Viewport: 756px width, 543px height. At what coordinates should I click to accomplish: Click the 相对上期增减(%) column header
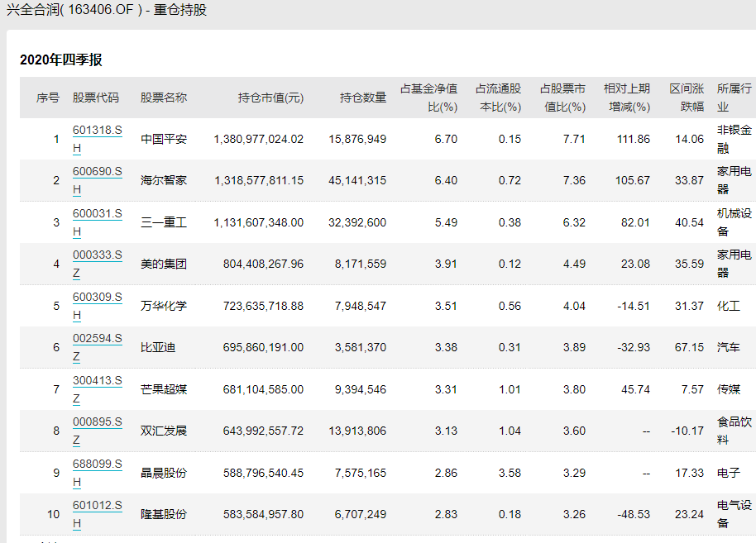pos(627,98)
